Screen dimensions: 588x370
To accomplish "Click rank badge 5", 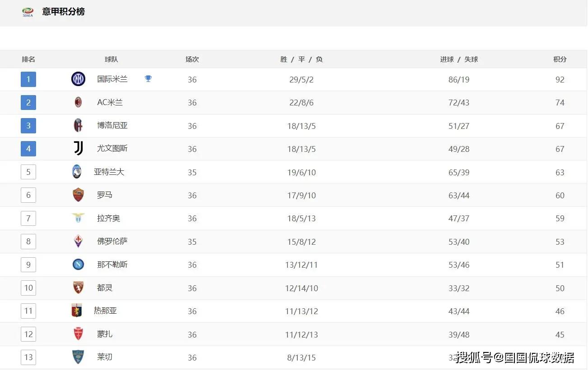I will coord(28,172).
